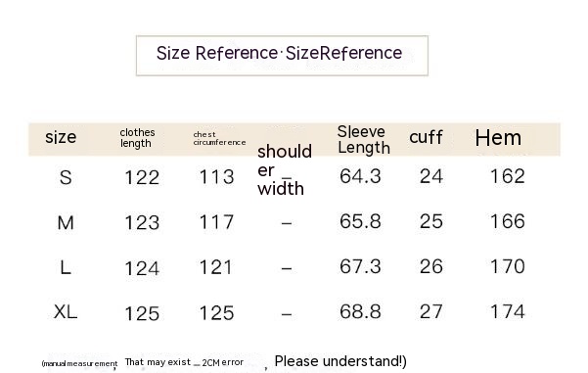Click the M size row label

66,222
